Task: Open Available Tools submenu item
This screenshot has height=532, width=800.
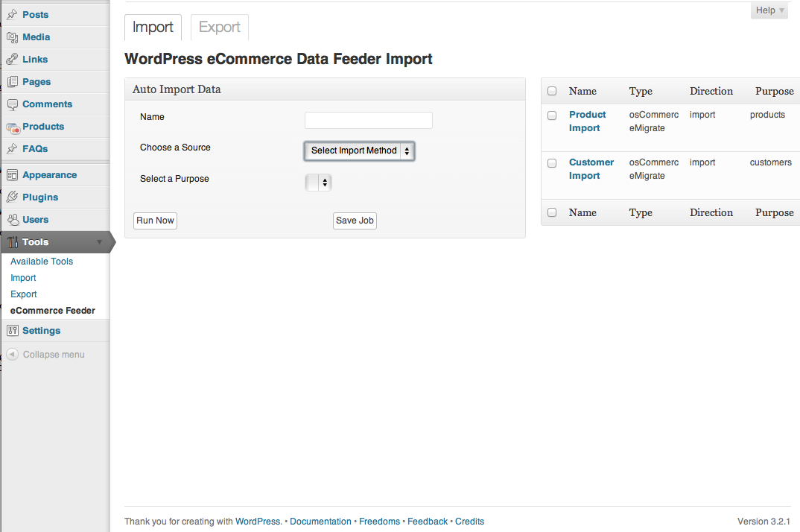Action: 42,262
